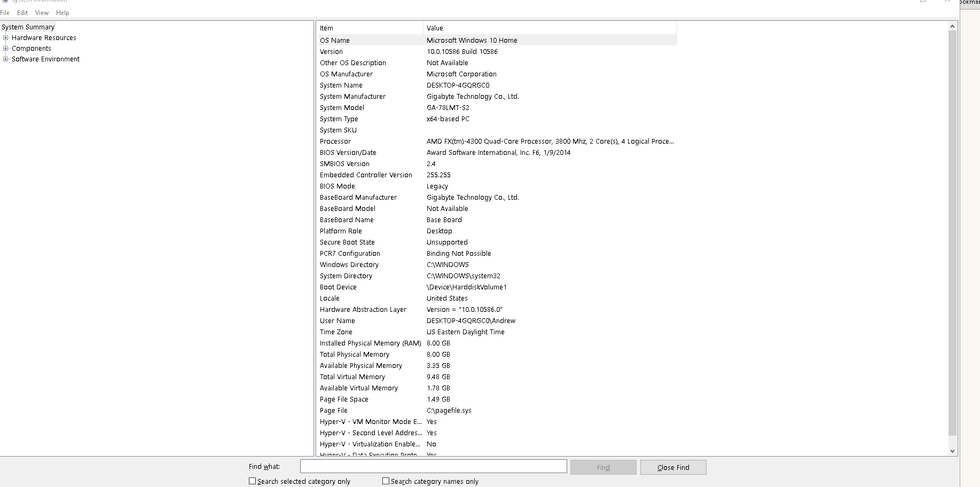Select the System Model row

click(498, 108)
